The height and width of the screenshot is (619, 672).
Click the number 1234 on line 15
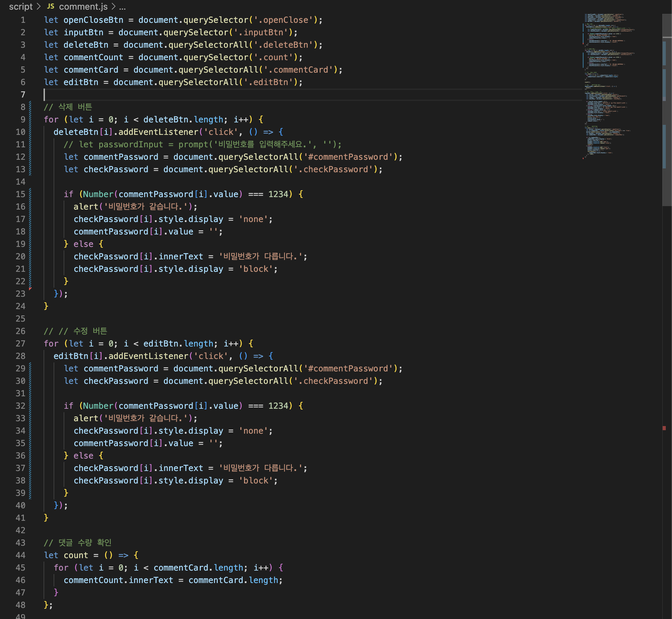click(278, 194)
